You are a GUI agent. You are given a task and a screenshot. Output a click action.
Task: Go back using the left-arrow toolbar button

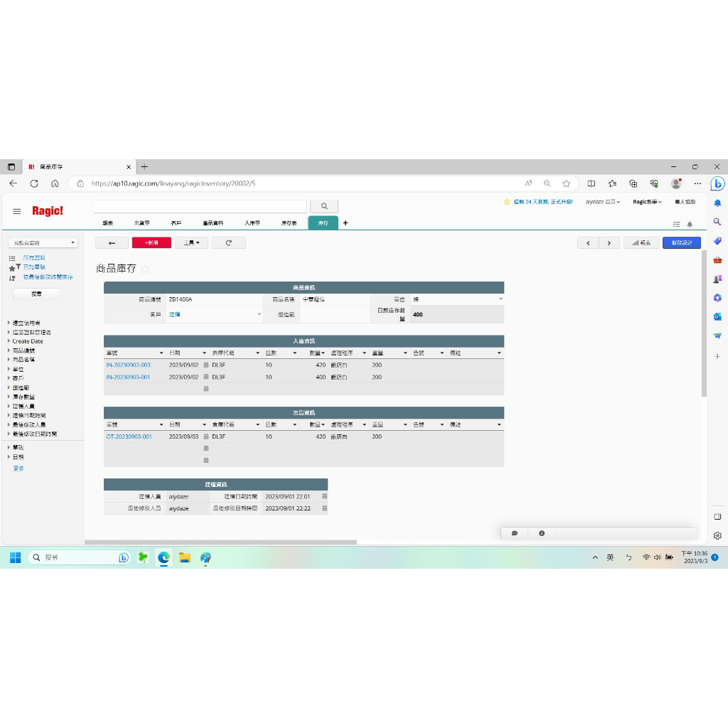coord(112,243)
